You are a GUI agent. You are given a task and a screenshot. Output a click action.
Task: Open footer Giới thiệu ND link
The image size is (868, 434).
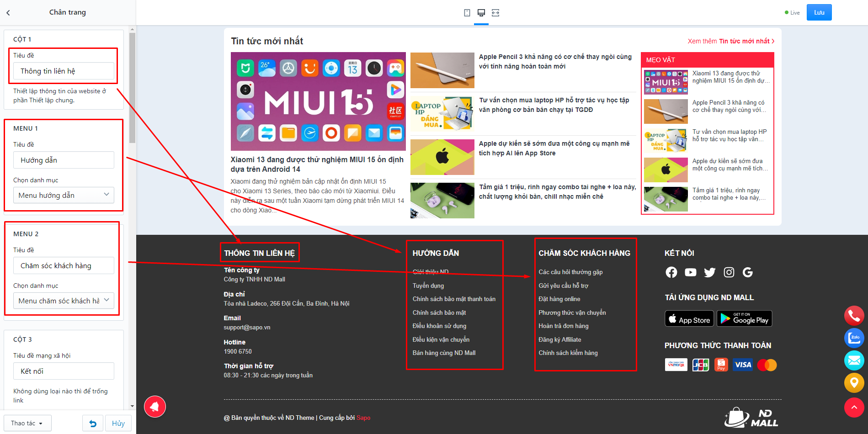[x=431, y=272]
